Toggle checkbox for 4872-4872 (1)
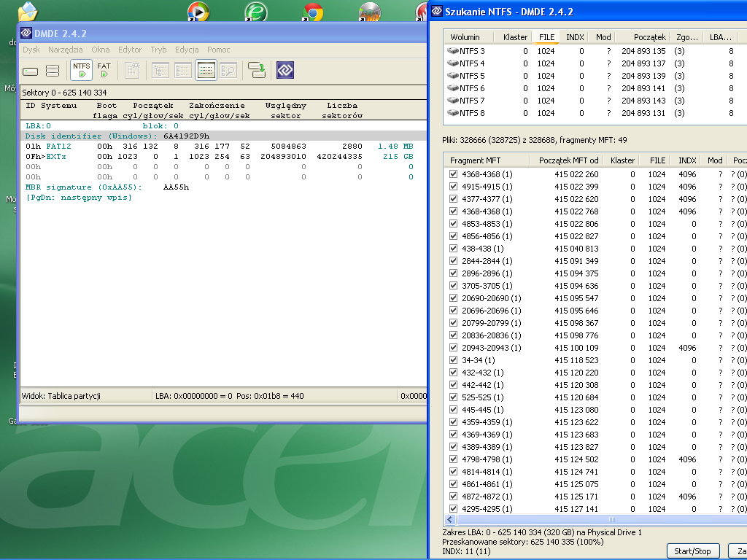Screen dimensions: 747x560 (x=453, y=496)
